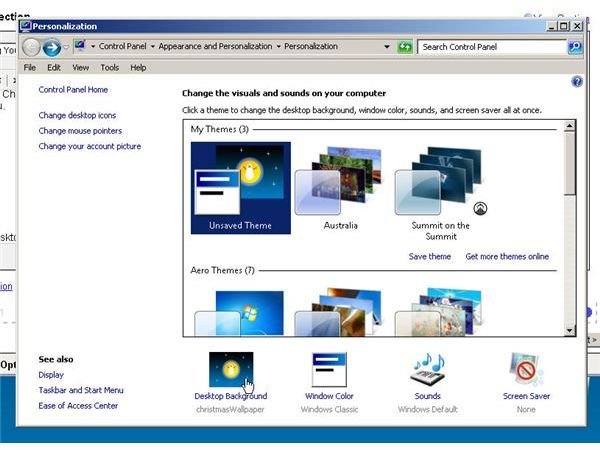Click the search magnifier icon button
The height and width of the screenshot is (450, 600).
tap(575, 47)
